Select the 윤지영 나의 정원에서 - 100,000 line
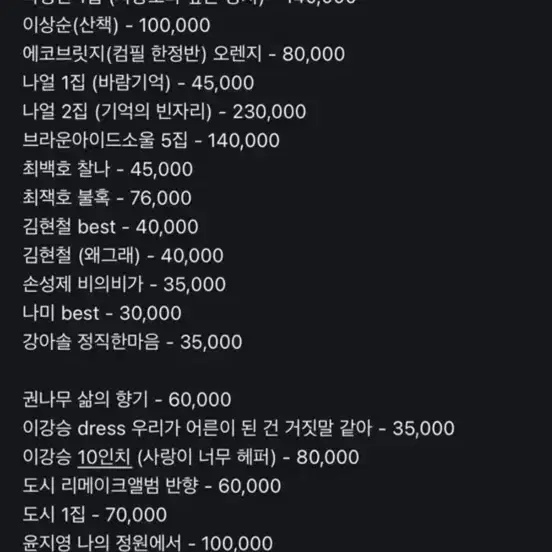This screenshot has height=552, width=552. (x=148, y=543)
